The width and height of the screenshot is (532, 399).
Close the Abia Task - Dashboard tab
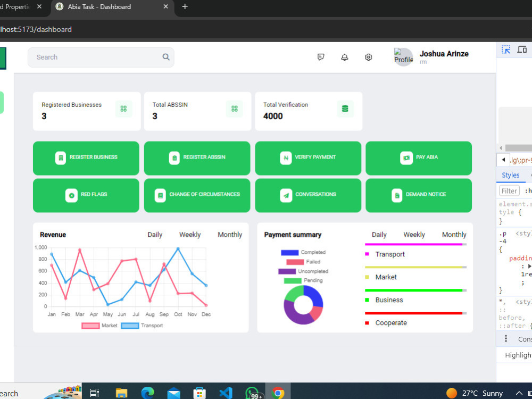click(165, 6)
